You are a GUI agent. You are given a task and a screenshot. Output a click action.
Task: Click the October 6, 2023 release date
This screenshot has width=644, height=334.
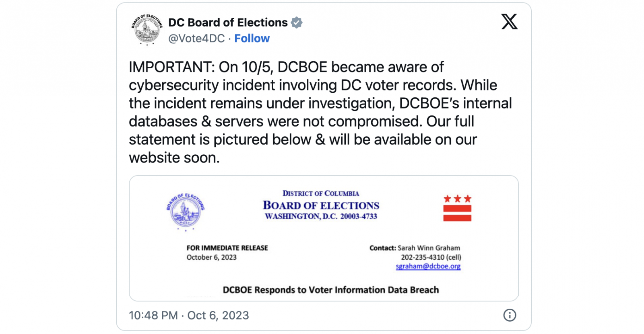point(211,257)
